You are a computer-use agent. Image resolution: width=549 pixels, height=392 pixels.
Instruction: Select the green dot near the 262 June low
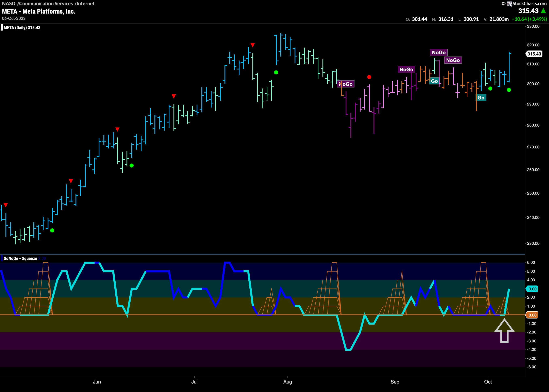click(132, 166)
